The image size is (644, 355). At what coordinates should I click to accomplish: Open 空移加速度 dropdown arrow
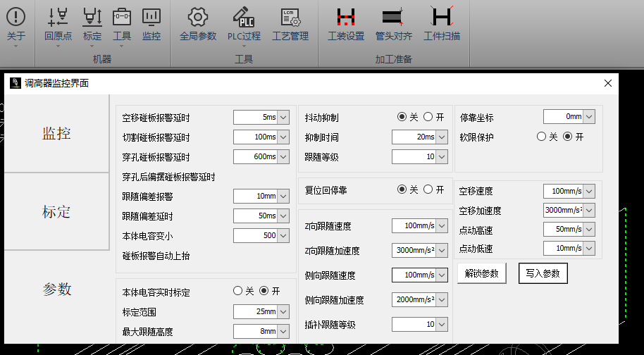pyautogui.click(x=589, y=210)
